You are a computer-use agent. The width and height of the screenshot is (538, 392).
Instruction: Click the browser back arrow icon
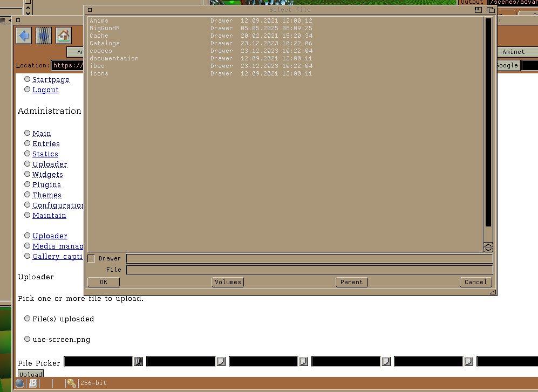tap(24, 36)
